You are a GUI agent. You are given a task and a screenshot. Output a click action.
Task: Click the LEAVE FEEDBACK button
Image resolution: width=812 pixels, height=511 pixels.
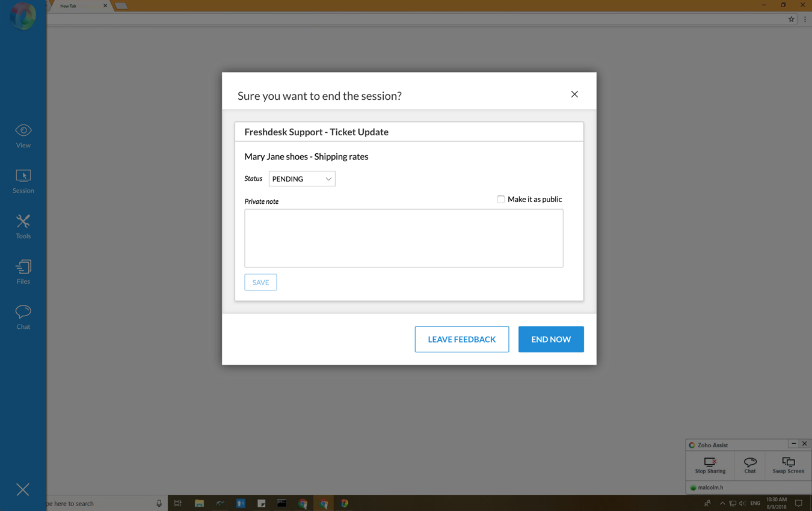point(461,339)
